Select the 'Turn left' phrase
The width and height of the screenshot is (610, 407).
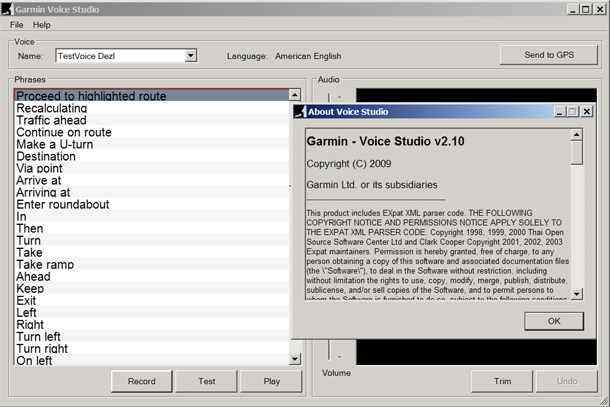pyautogui.click(x=151, y=337)
